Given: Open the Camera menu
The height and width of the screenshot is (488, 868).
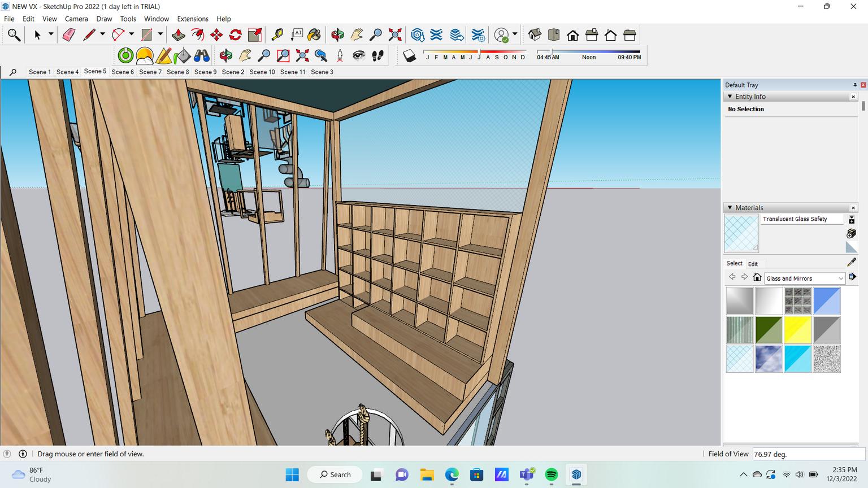Looking at the screenshot, I should pyautogui.click(x=76, y=19).
